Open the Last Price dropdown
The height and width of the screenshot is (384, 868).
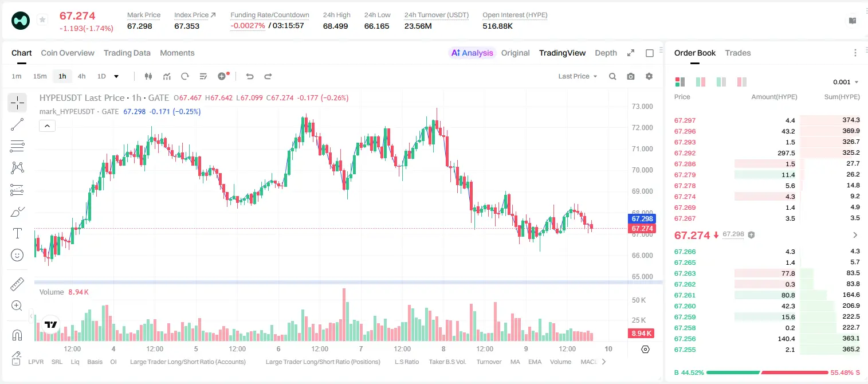click(578, 76)
